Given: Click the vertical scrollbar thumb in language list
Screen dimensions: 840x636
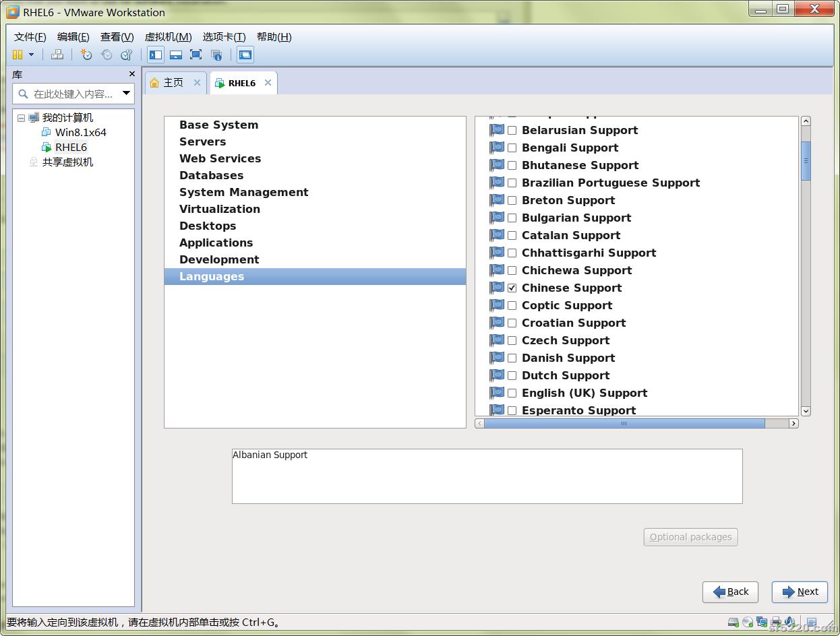Looking at the screenshot, I should tap(806, 160).
